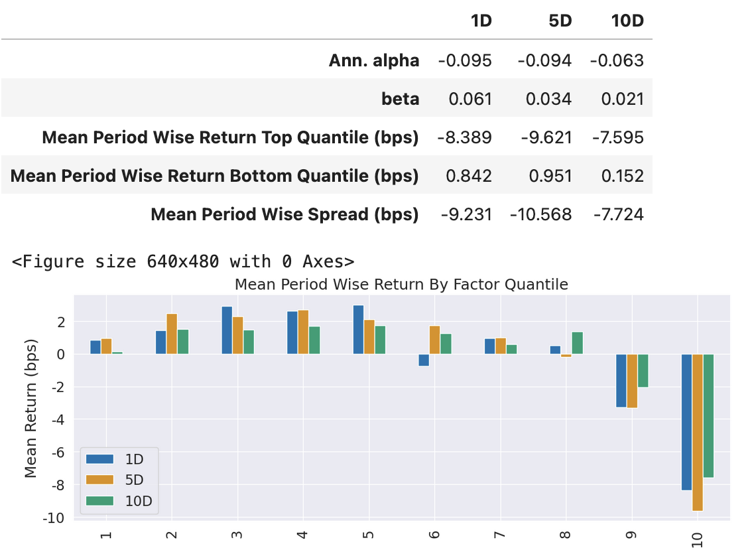The image size is (756, 560).
Task: Select the Top Quantile row label
Action: (x=230, y=138)
